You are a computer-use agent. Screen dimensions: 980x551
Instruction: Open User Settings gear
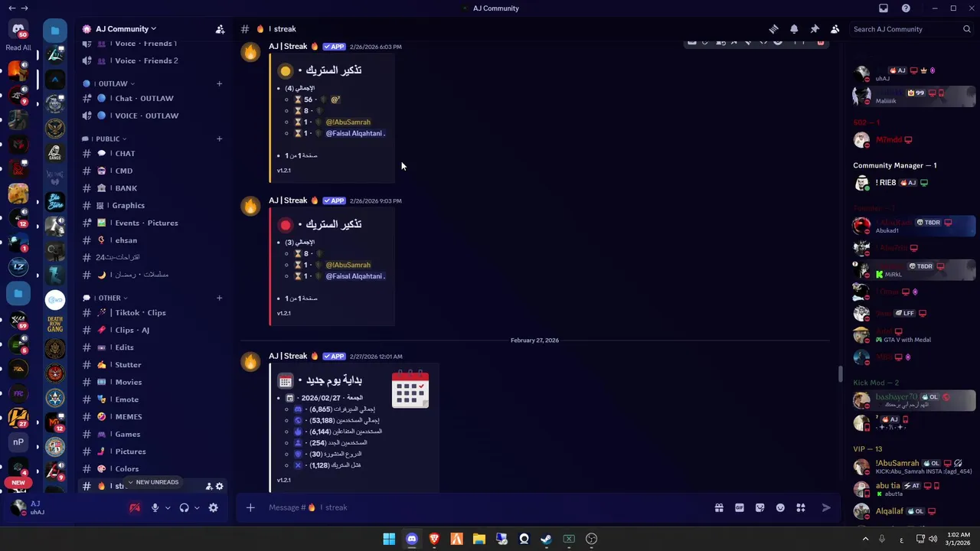(214, 507)
